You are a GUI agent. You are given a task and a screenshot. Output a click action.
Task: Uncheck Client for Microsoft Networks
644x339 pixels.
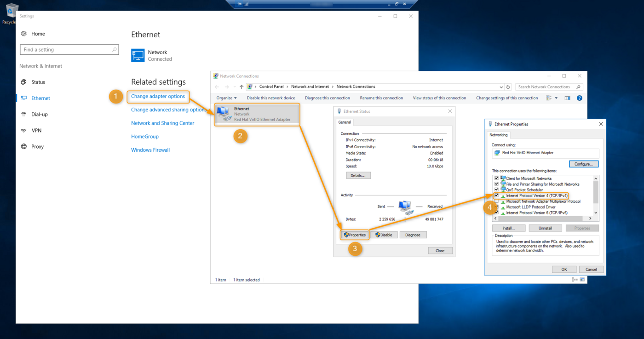[496, 178]
